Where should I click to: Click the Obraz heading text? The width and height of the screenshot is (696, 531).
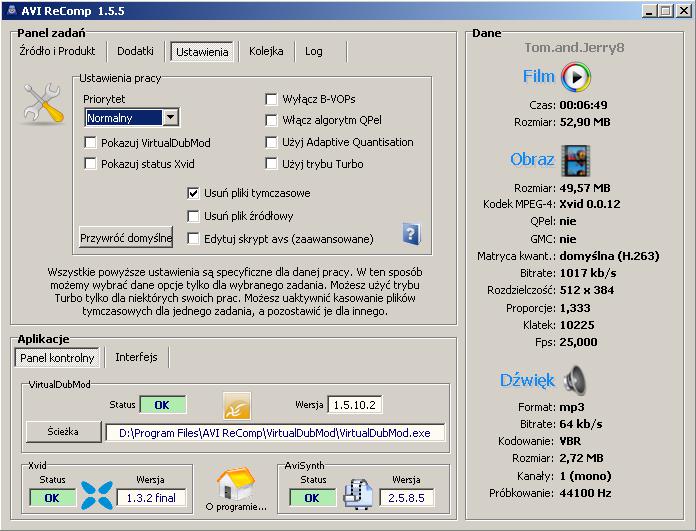pos(532,159)
